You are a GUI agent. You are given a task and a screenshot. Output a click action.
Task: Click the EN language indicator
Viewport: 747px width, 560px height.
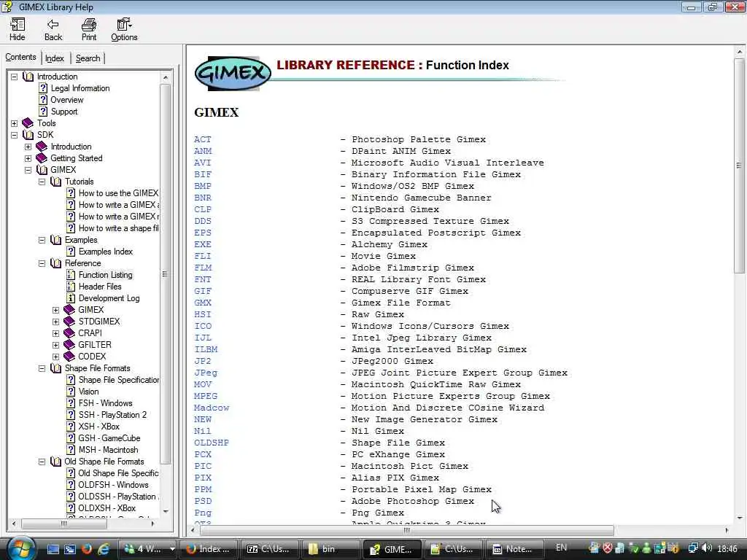click(x=561, y=548)
